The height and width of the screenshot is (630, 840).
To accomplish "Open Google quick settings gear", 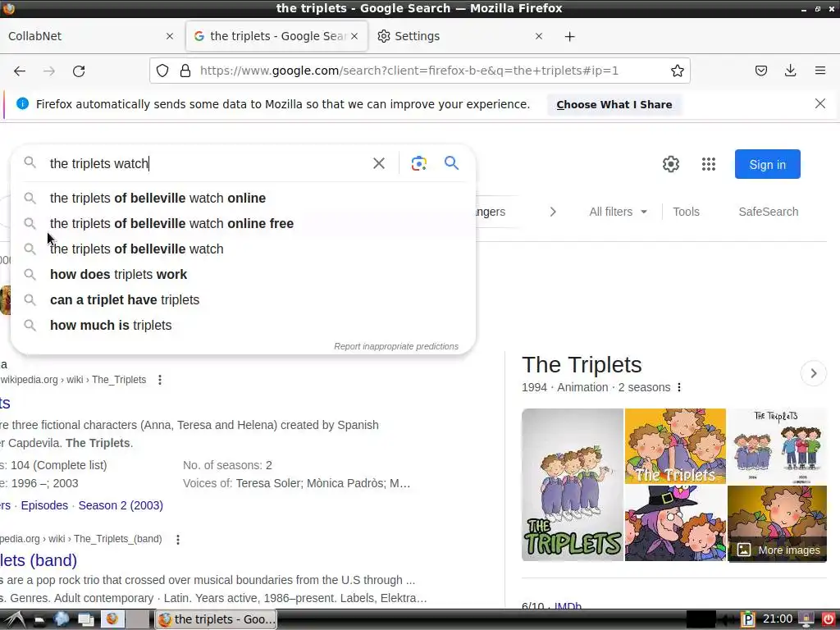I will 671,164.
